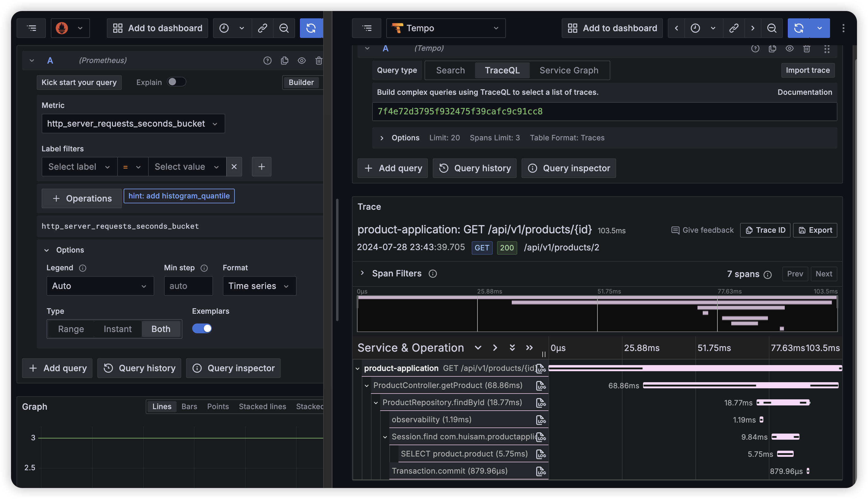The height and width of the screenshot is (499, 868).
Task: Toggle the Explain switch
Action: [176, 82]
